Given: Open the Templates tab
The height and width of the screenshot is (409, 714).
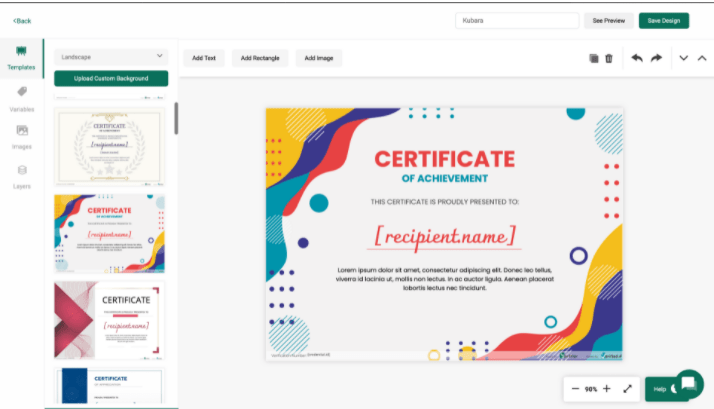Looking at the screenshot, I should 21,58.
